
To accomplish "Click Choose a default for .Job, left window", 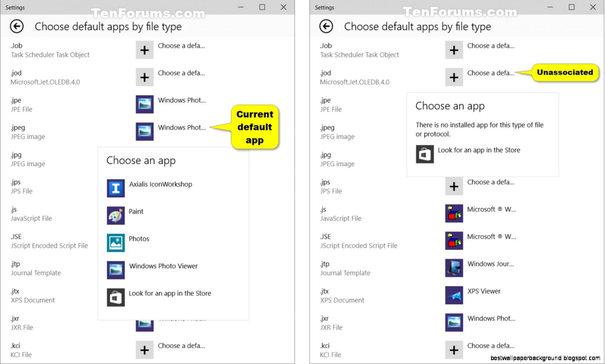I will point(181,46).
